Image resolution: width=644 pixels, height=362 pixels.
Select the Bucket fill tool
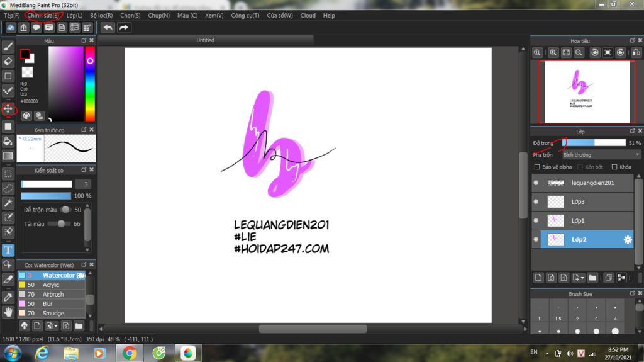(x=8, y=142)
